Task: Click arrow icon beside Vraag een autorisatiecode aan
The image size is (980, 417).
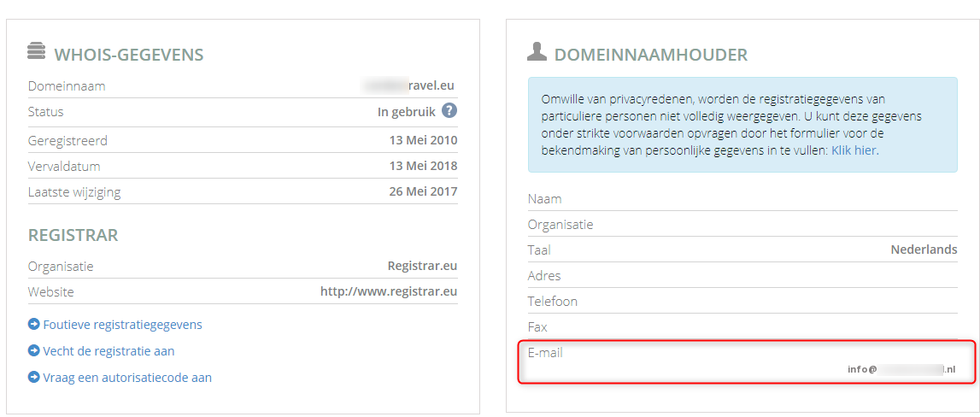Action: click(x=34, y=377)
